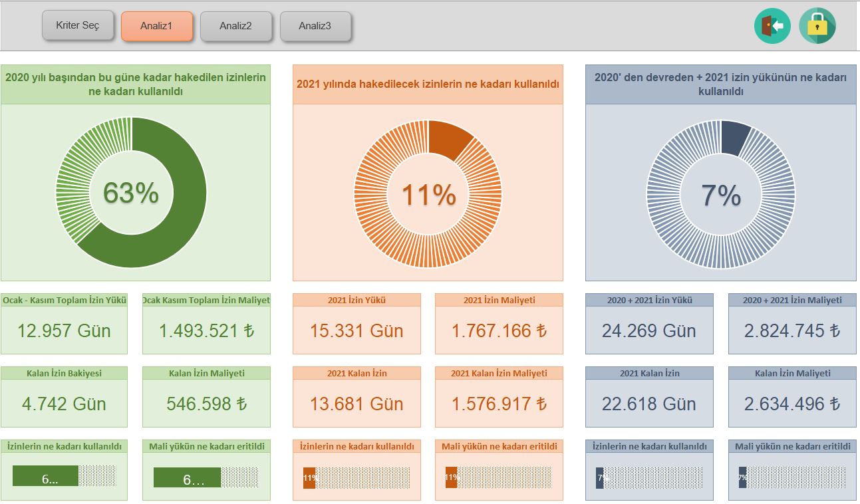
Task: Select the 1.493.521 ₺ cost card
Action: coord(206,330)
